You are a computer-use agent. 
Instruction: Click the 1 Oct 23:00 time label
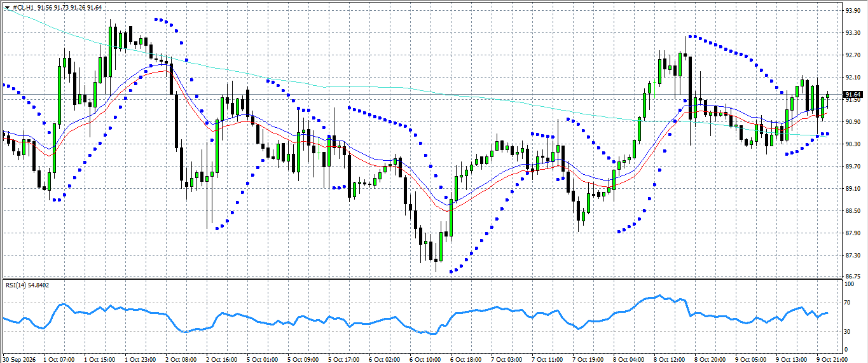pyautogui.click(x=141, y=359)
